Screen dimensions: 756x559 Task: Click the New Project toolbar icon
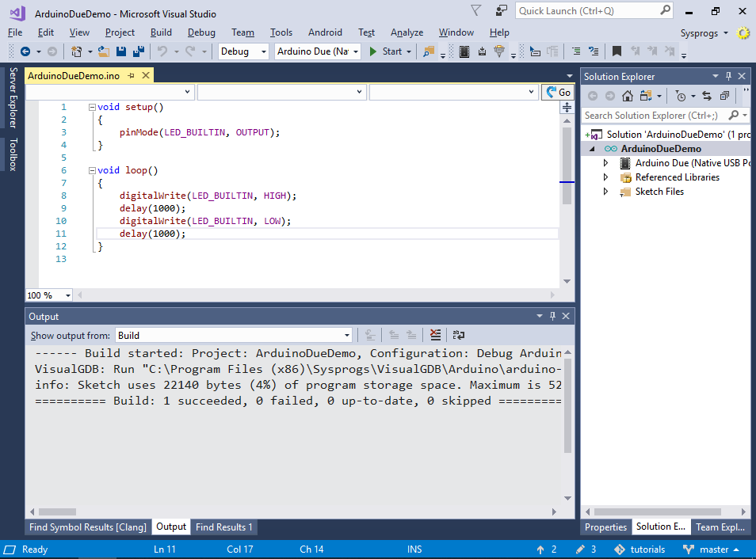(x=76, y=51)
